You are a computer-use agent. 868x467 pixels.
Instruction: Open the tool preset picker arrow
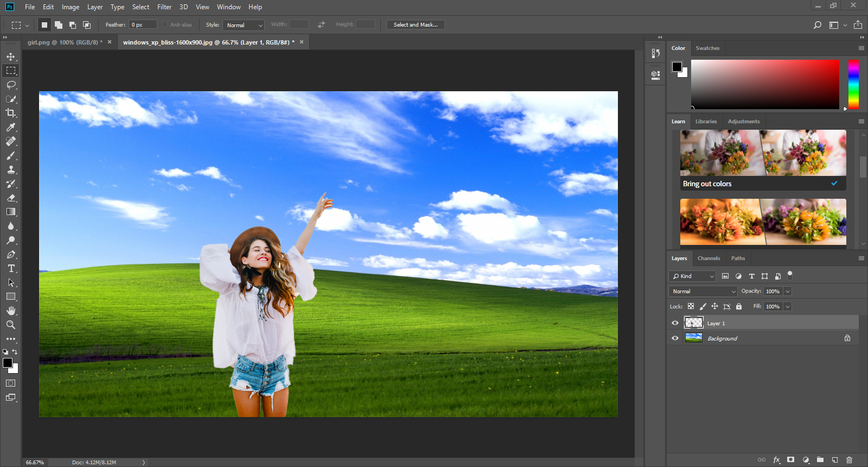[x=27, y=26]
